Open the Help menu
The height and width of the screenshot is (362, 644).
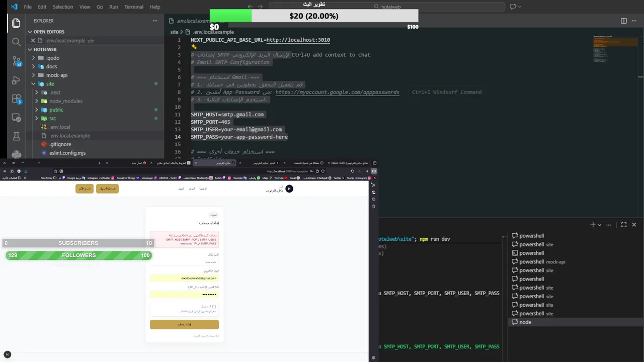click(x=155, y=7)
